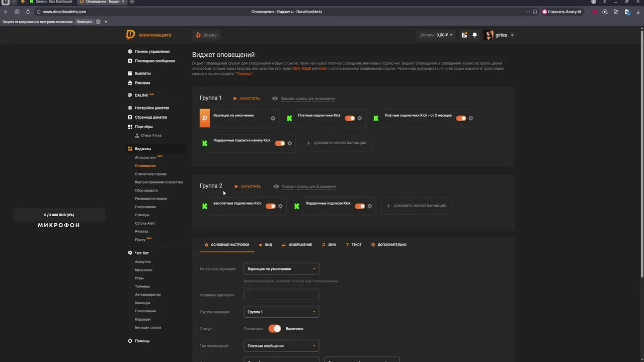
Task: Click the eye icon for Группа 1 embed link
Action: pyautogui.click(x=275, y=99)
